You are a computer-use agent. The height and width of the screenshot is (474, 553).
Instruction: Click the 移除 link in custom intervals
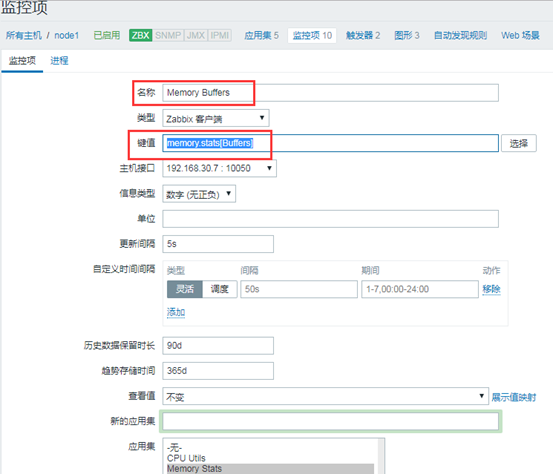click(491, 289)
